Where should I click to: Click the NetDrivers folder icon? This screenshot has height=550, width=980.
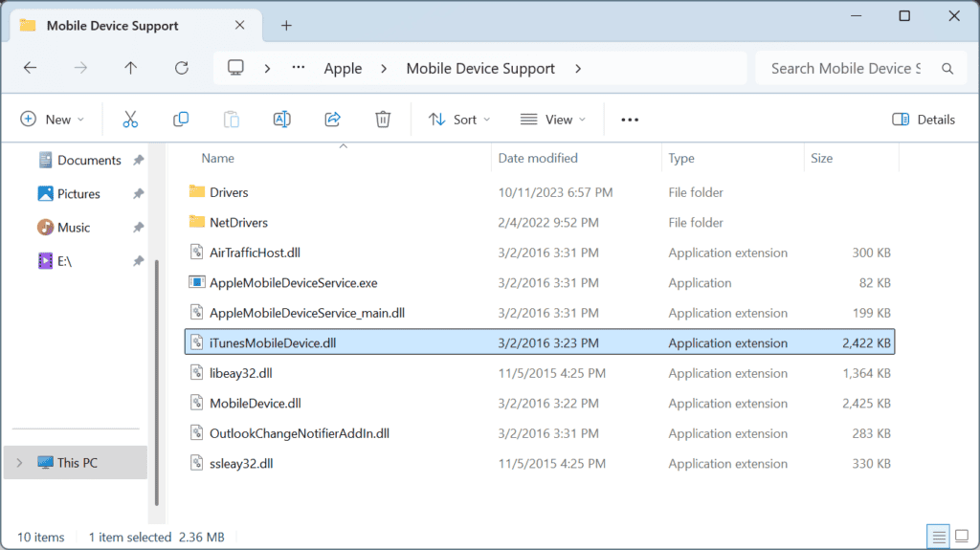(197, 221)
